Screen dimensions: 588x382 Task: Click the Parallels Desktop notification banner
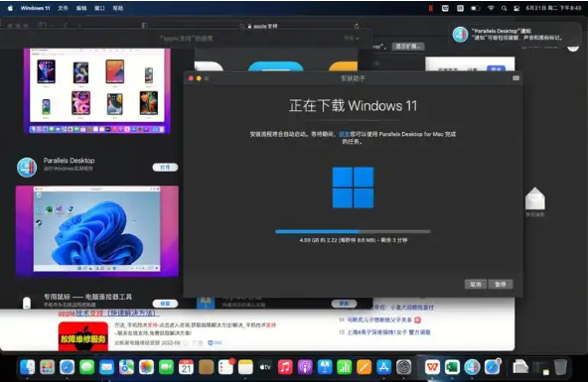pos(514,35)
